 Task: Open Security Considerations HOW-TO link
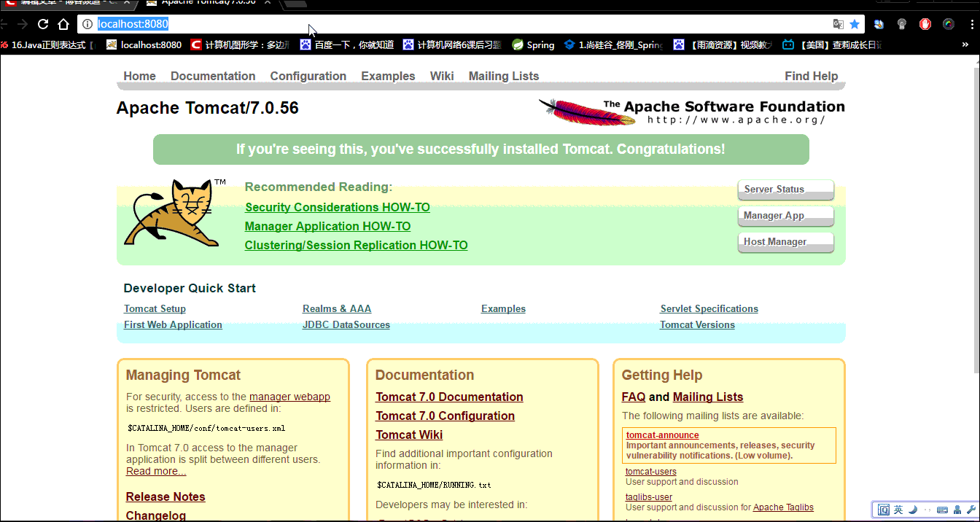pos(337,207)
